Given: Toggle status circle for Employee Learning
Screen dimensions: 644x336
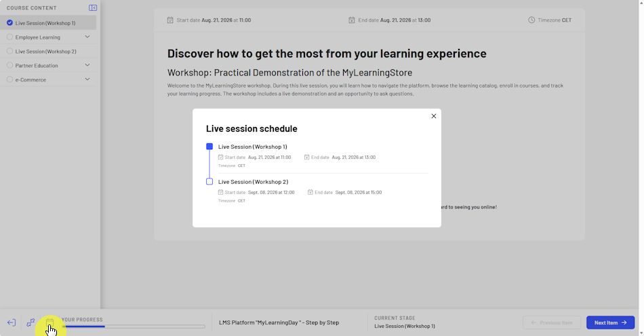Looking at the screenshot, I should (10, 37).
